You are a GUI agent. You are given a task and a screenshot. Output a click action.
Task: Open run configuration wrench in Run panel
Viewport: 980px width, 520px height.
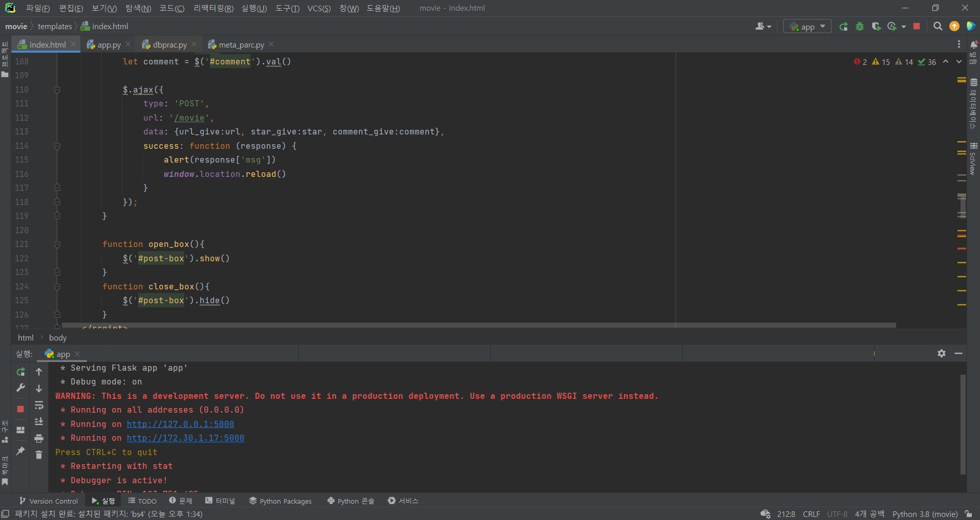coord(20,388)
